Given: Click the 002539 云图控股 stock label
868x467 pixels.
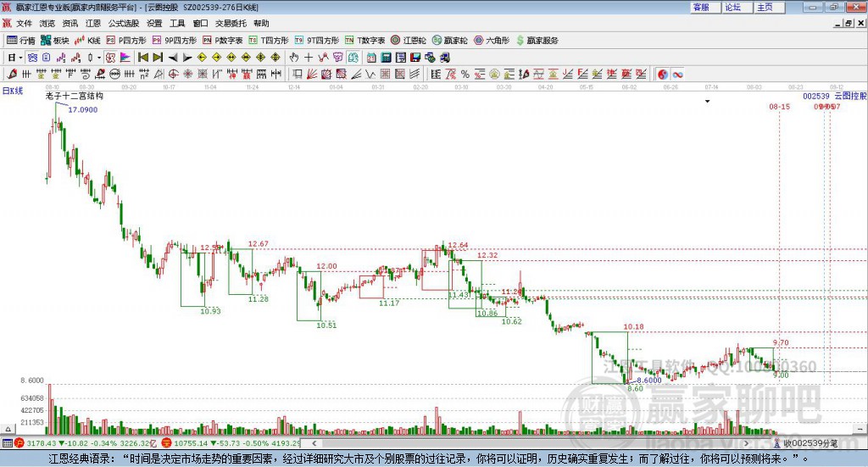Looking at the screenshot, I should (835, 96).
